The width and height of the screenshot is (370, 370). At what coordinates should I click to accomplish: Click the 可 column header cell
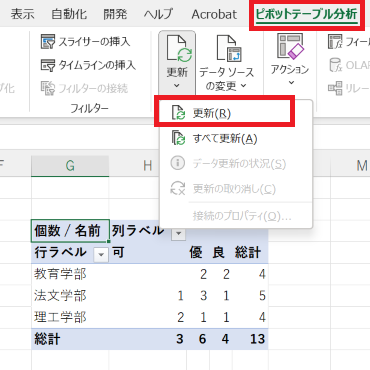click(118, 252)
